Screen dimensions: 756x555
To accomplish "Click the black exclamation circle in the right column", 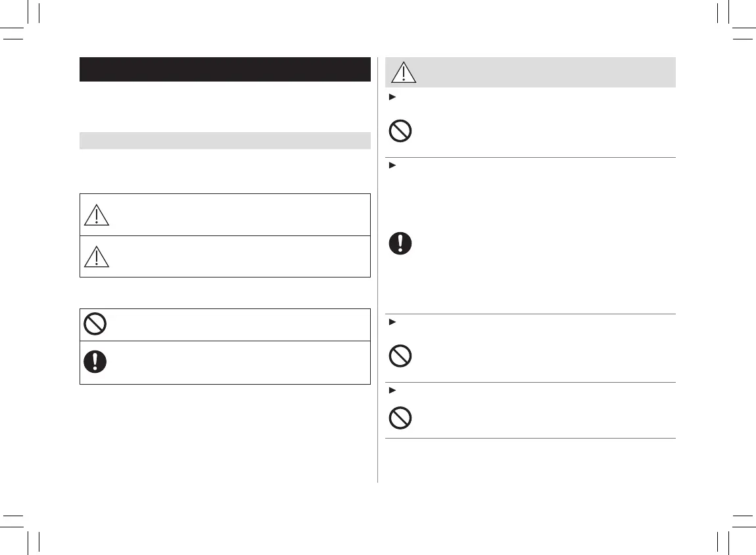I will click(400, 245).
